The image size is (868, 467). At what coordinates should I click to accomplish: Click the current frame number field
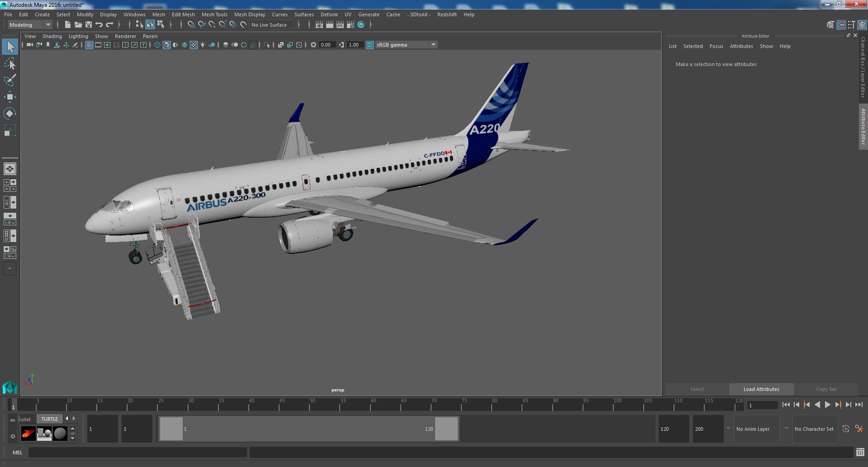(762, 405)
